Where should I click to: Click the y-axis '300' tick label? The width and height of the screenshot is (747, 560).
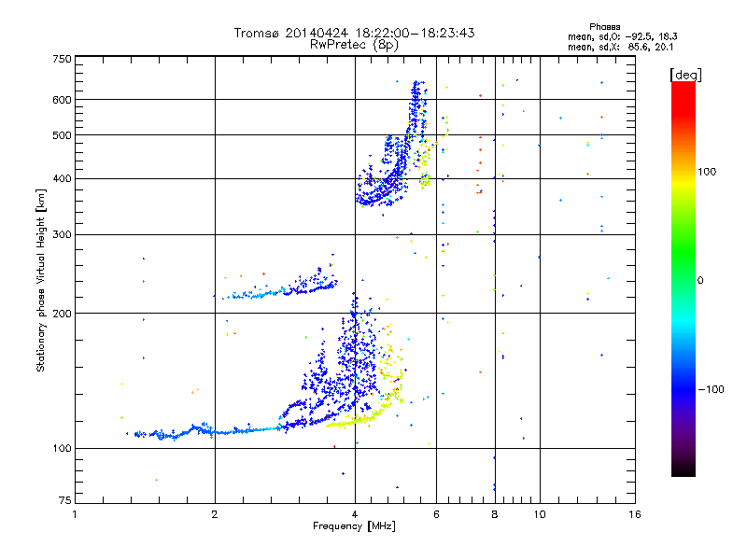point(62,235)
